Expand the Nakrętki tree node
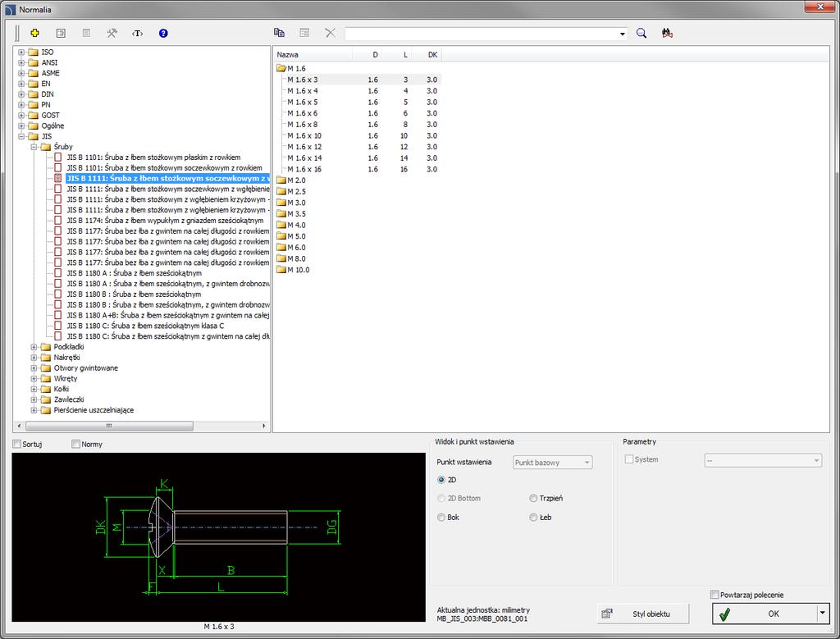840x639 pixels. click(x=34, y=358)
